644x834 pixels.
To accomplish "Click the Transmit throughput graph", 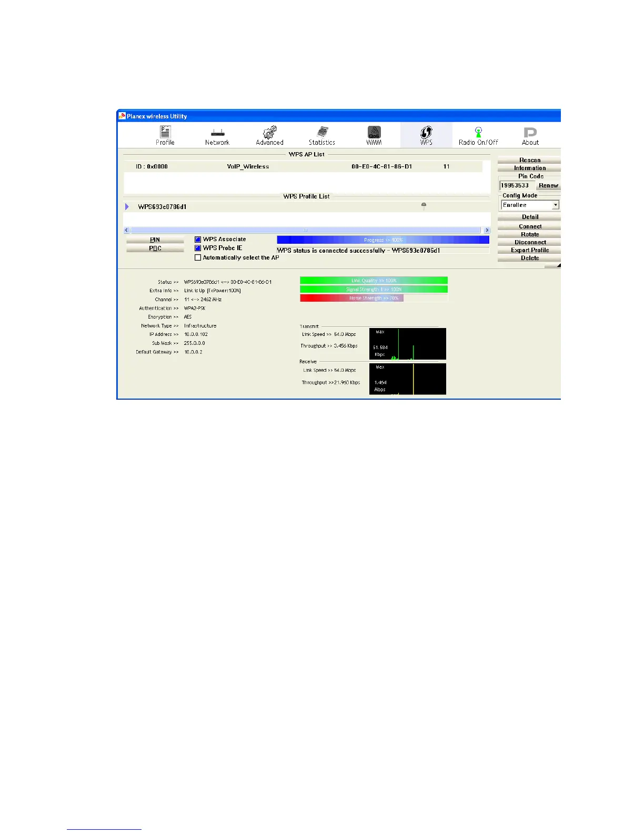I will tap(408, 344).
